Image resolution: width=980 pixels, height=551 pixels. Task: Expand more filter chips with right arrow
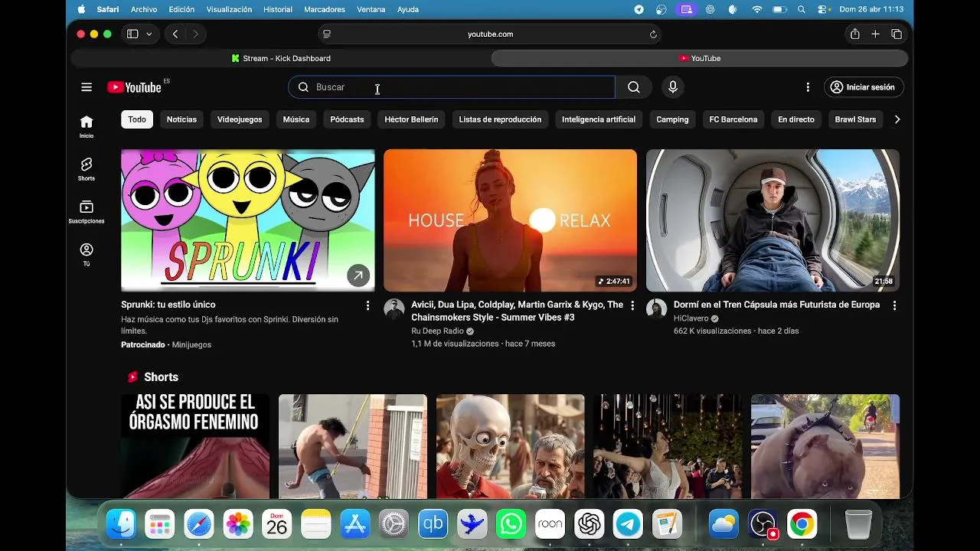point(897,119)
